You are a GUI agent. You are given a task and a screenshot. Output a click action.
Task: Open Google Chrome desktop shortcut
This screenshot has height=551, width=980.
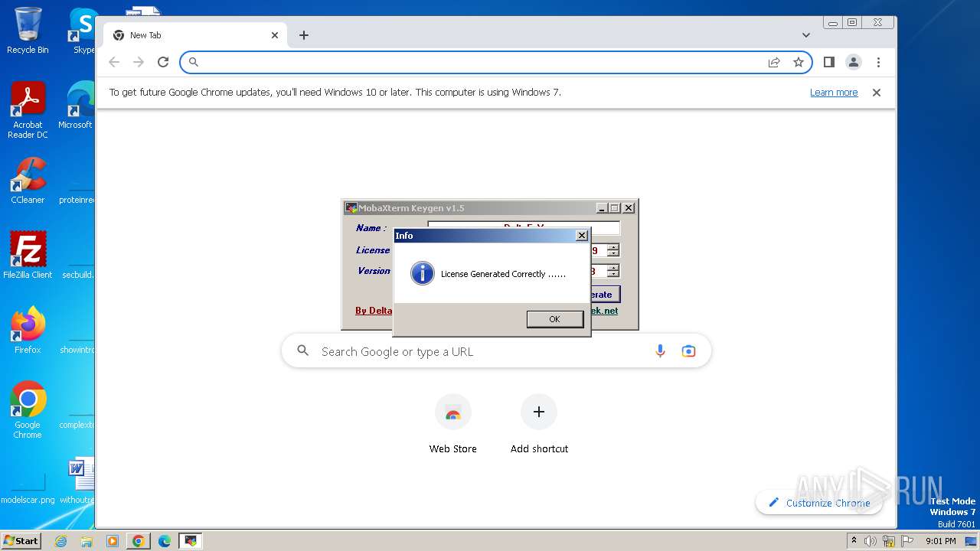(28, 410)
